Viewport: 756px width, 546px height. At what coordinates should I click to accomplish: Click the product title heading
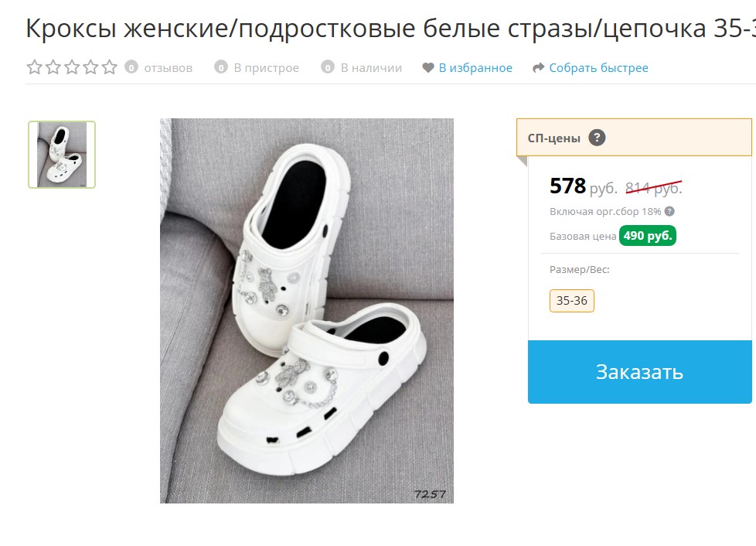pos(390,28)
